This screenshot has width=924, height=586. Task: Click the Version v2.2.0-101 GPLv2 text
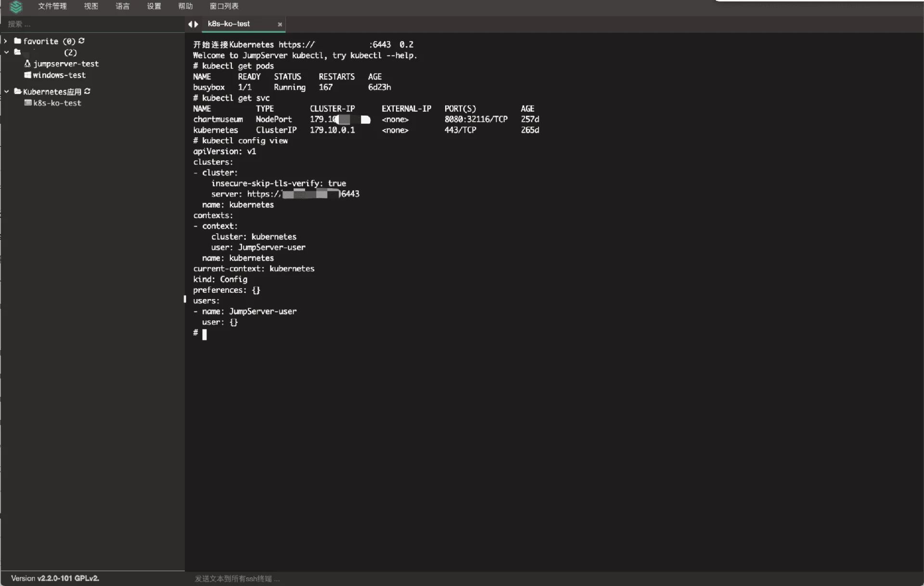click(55, 578)
